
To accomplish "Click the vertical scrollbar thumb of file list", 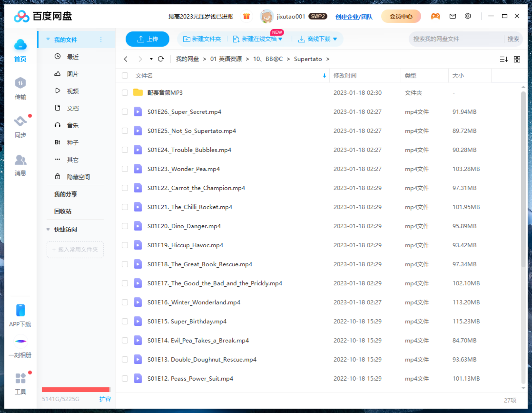I will point(523,179).
